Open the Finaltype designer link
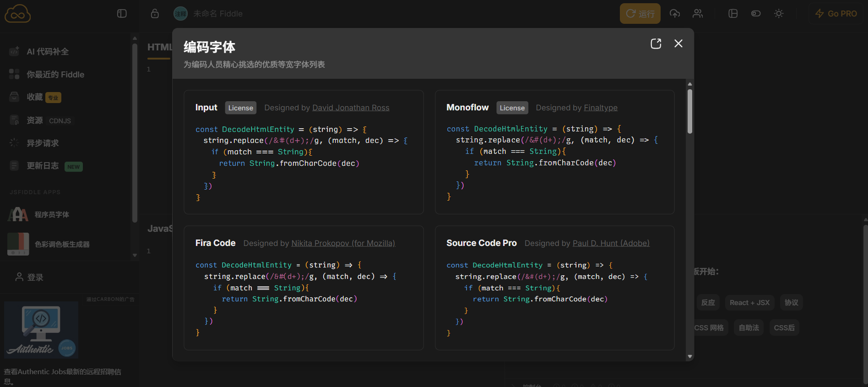The height and width of the screenshot is (387, 868). [601, 108]
